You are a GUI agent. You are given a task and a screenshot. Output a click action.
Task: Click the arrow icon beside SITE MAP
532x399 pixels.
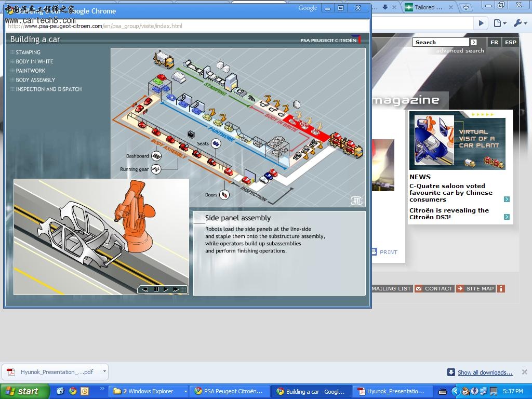(x=460, y=288)
